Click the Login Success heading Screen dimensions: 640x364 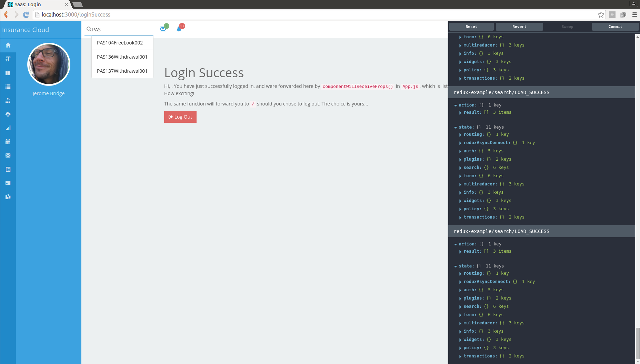204,73
